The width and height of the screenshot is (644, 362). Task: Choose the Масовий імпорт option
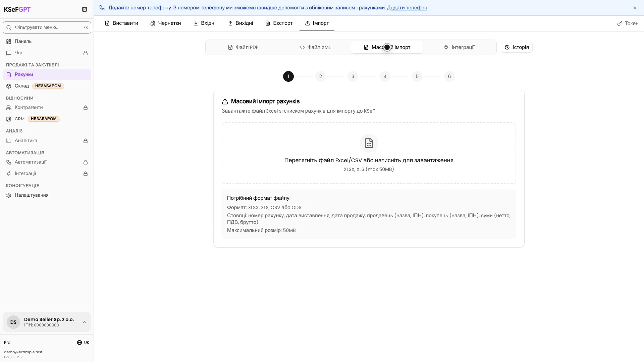click(x=387, y=47)
